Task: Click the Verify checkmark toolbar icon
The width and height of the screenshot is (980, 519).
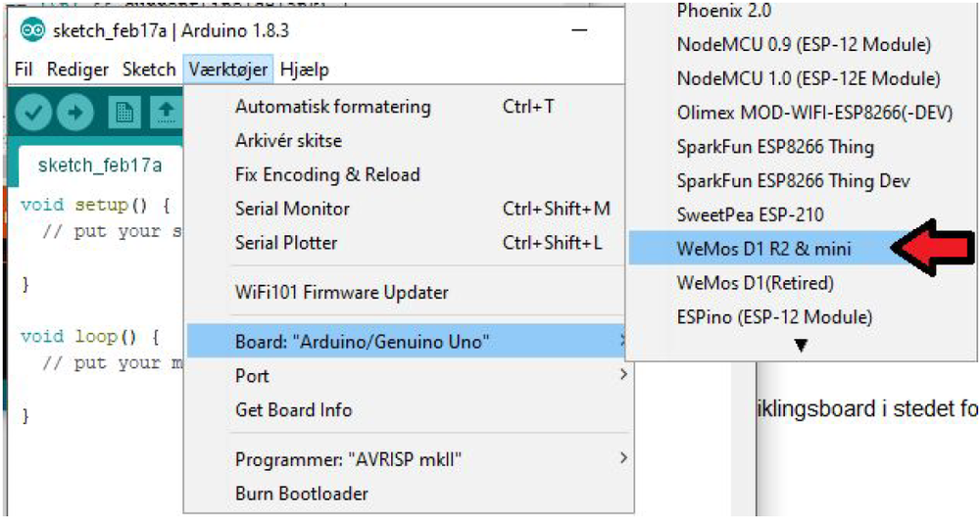Action: coord(33,113)
